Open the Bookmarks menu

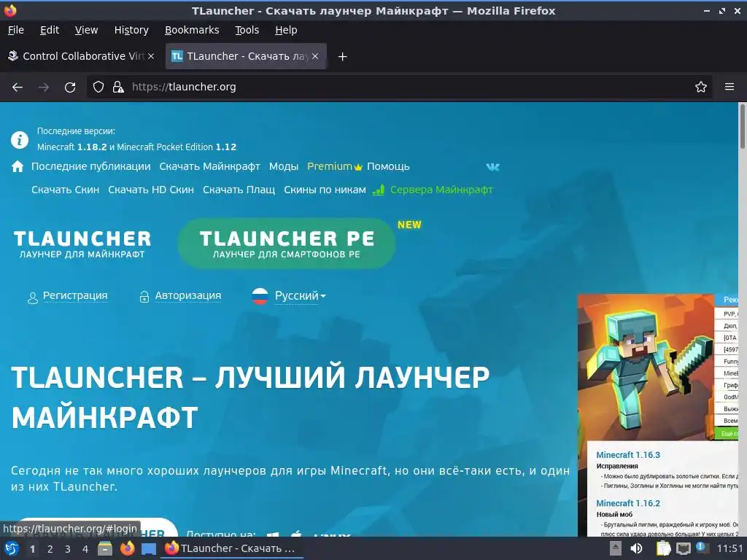(192, 30)
